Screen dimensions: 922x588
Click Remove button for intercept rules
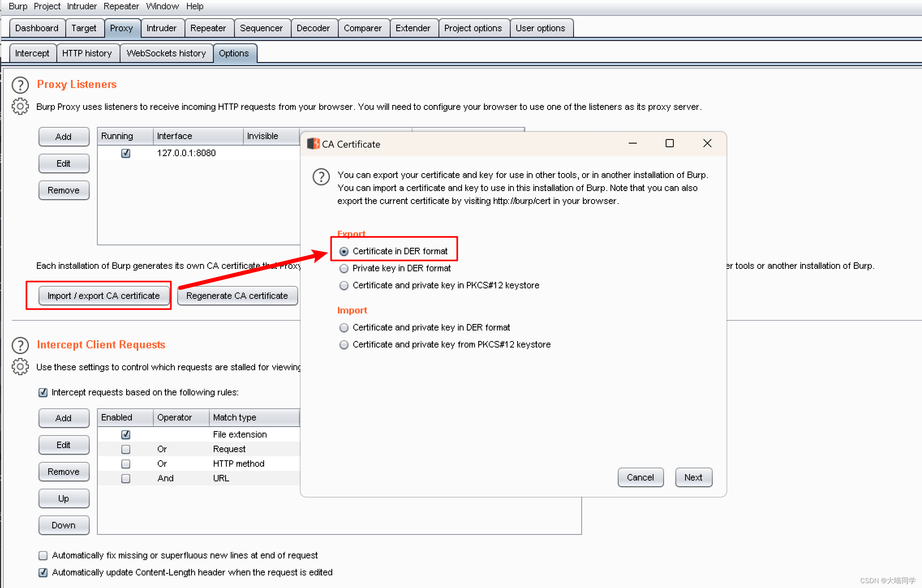(64, 472)
